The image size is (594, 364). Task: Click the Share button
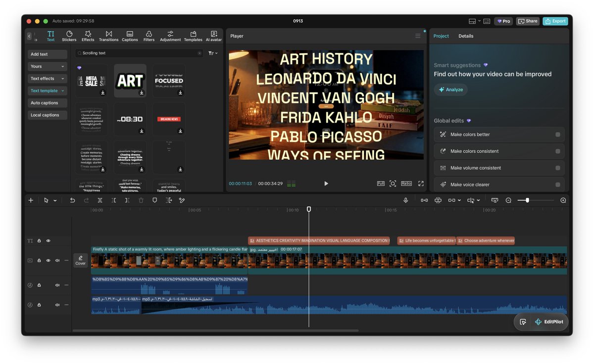tap(528, 21)
